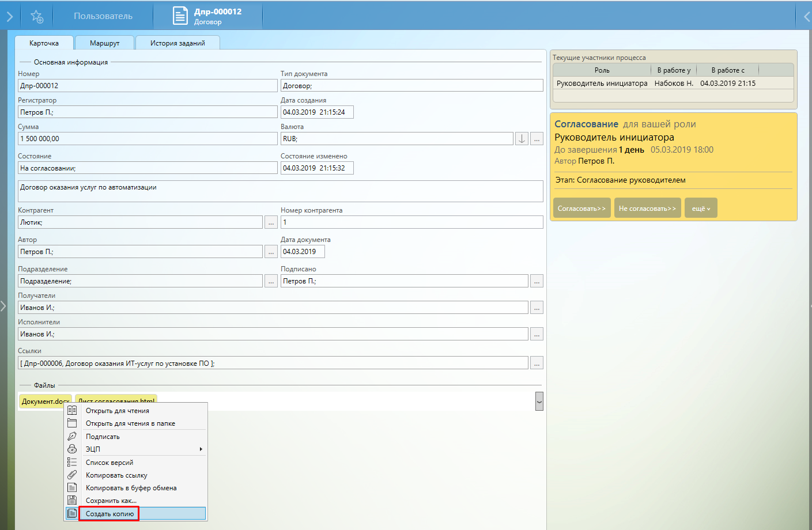Click the ЭЦП signature icon
812x530 pixels.
pyautogui.click(x=72, y=449)
